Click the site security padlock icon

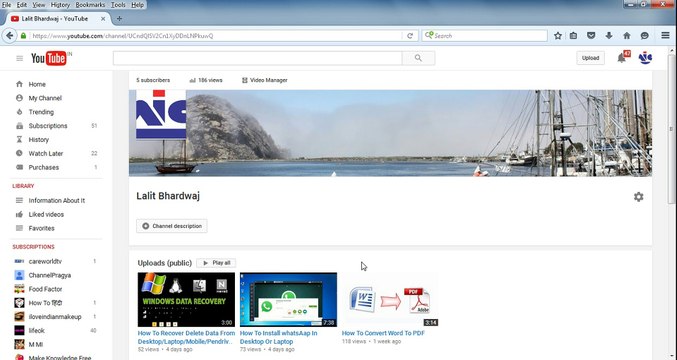pos(23,36)
